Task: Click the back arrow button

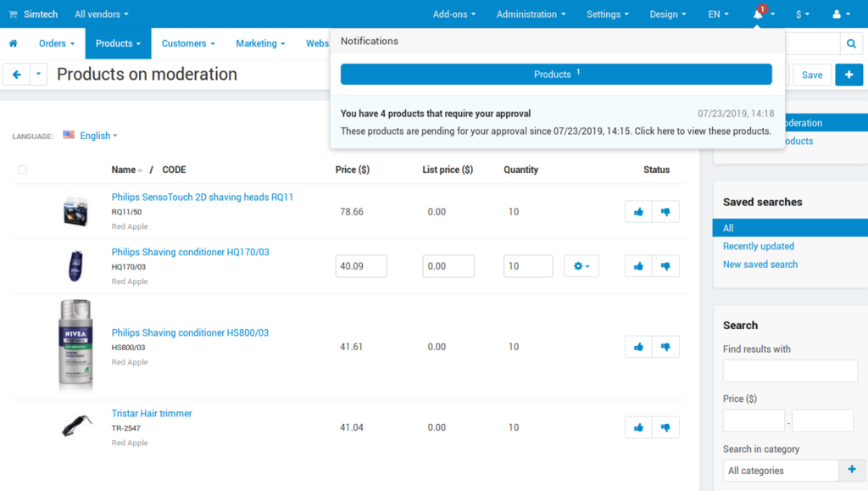Action: pos(17,74)
